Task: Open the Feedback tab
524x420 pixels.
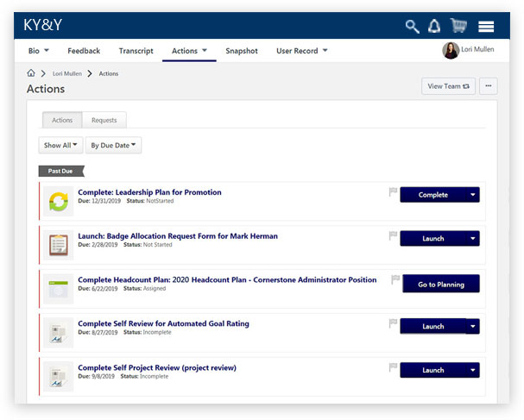Action: (84, 51)
